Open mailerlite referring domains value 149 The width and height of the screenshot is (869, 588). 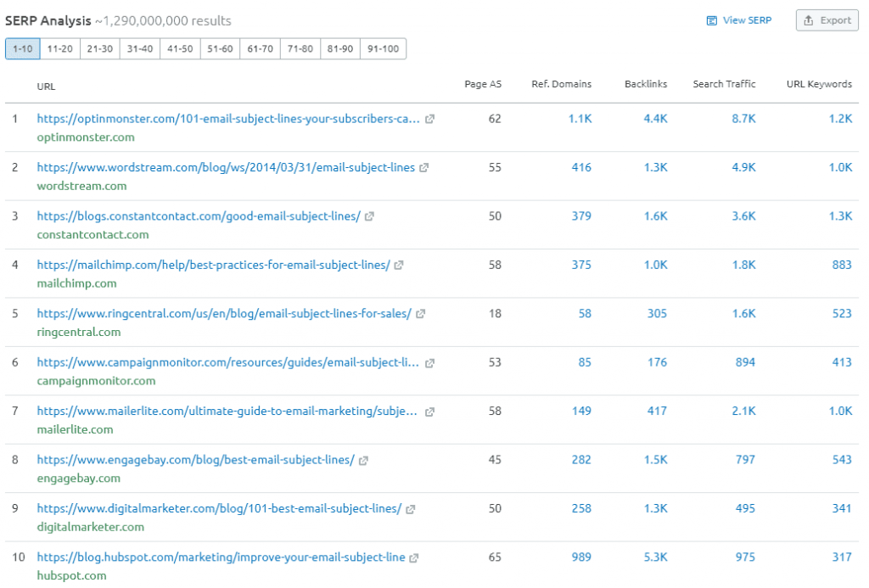pos(581,412)
